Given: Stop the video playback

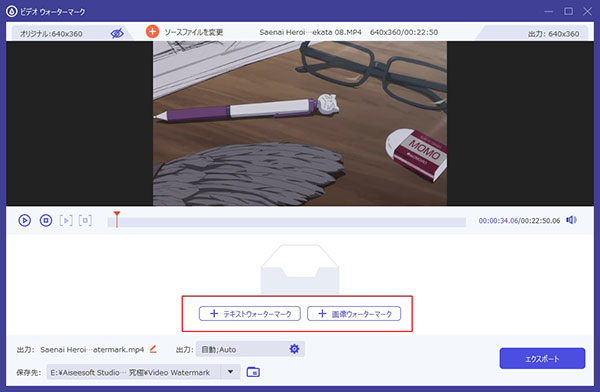Looking at the screenshot, I should 46,220.
